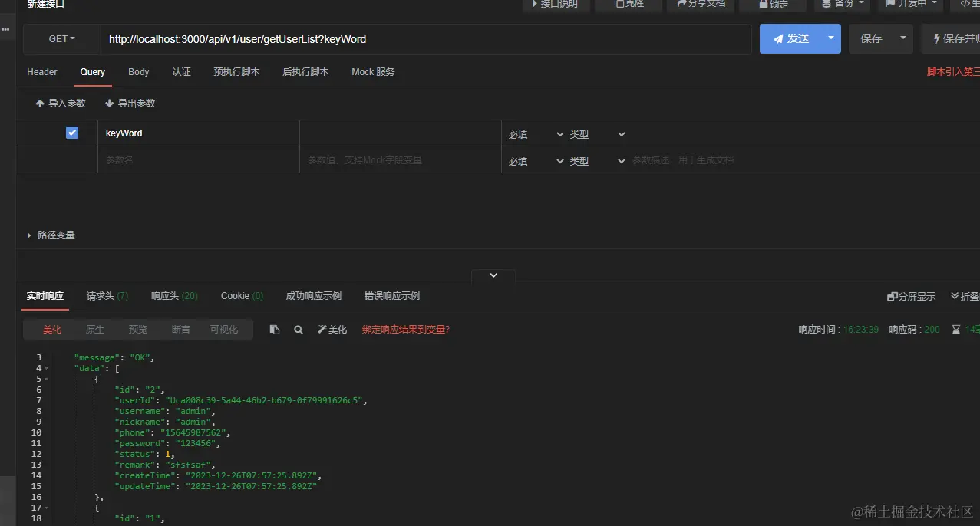Select the 美化 response view mode
The height and width of the screenshot is (526, 980).
point(52,330)
